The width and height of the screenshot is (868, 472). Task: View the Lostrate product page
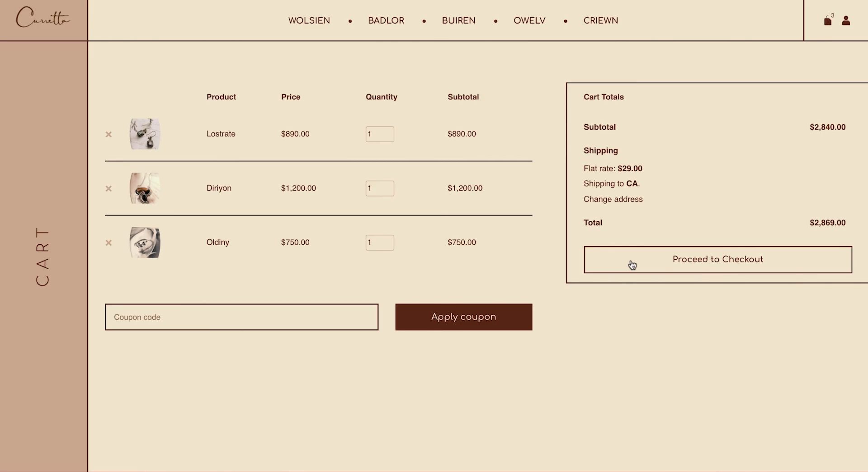coord(221,134)
